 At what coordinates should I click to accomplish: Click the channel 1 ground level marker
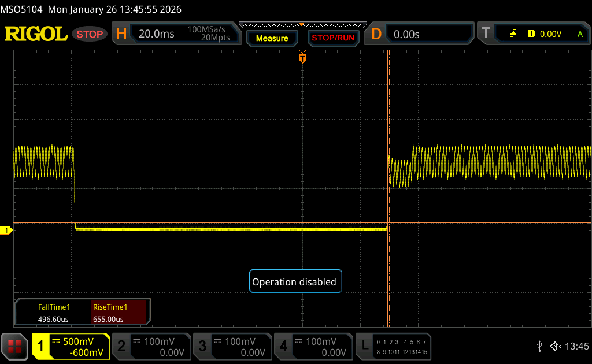(7, 231)
